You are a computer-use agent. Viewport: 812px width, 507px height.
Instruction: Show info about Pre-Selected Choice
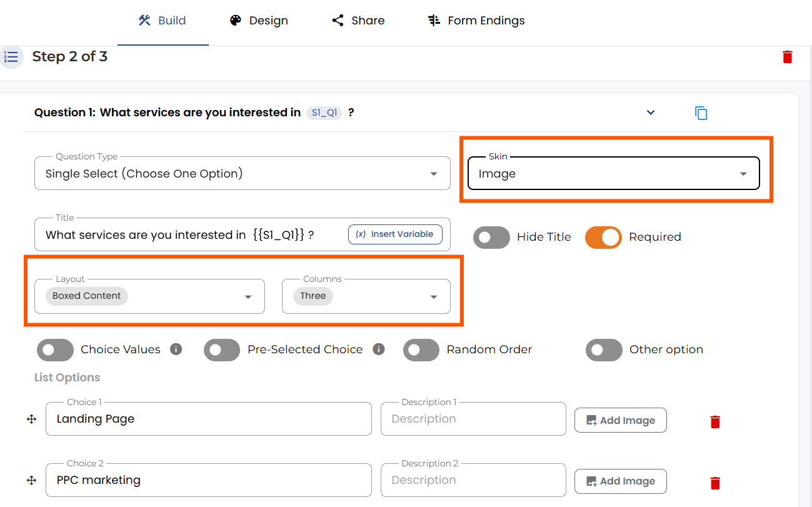coord(379,349)
